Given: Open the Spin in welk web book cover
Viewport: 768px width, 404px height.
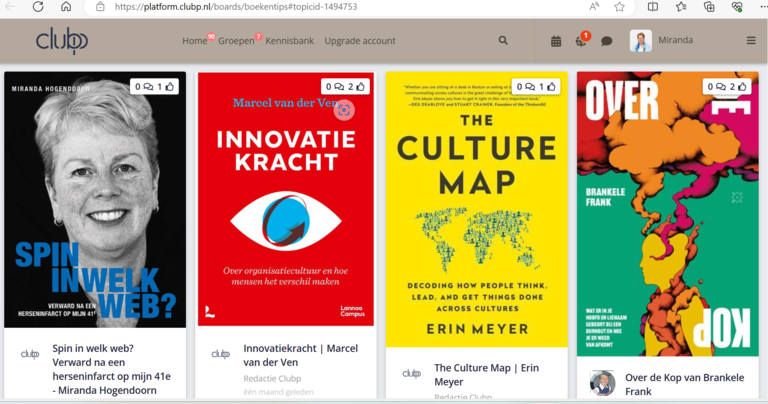Looking at the screenshot, I should pos(95,200).
